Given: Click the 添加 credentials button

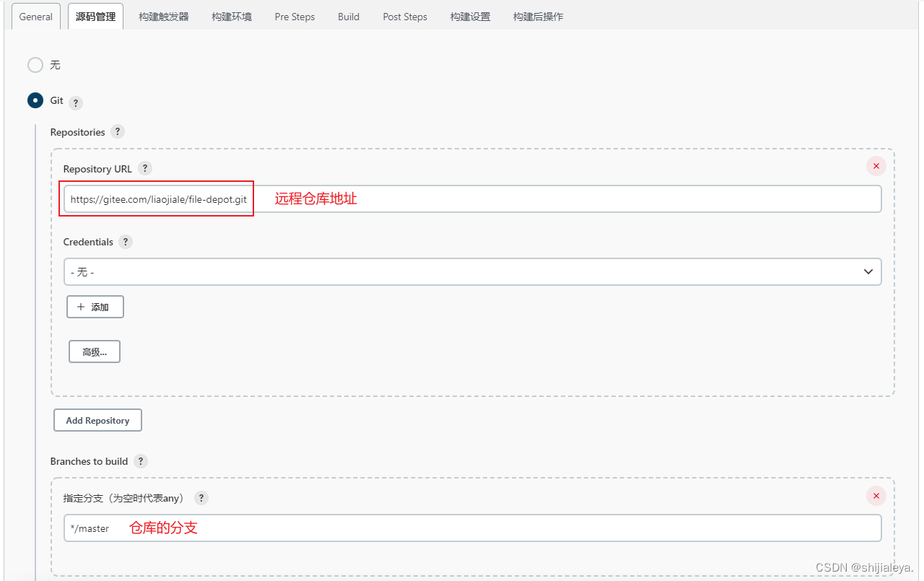Looking at the screenshot, I should 95,307.
